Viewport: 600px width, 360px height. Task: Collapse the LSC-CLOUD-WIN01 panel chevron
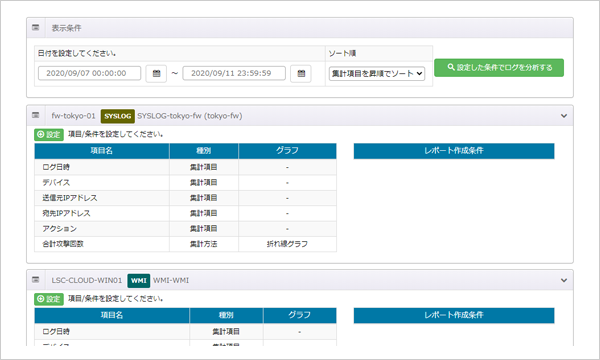[x=564, y=280]
